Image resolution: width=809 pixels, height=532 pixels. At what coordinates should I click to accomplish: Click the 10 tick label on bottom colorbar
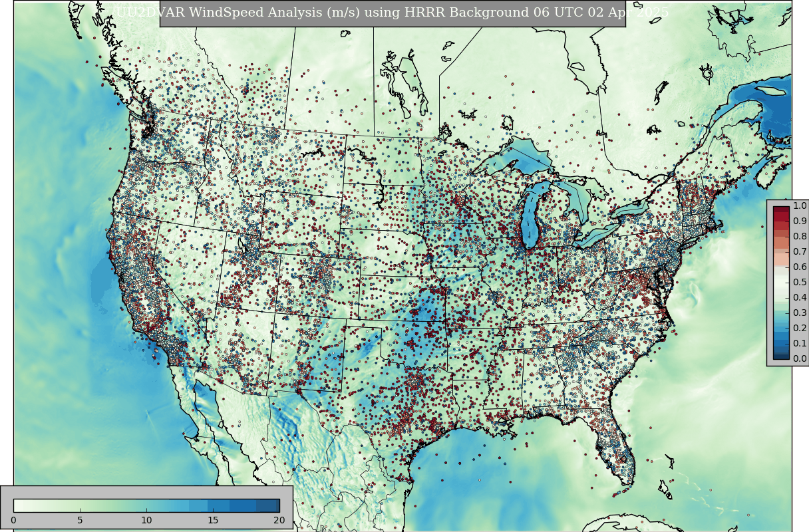tap(146, 520)
